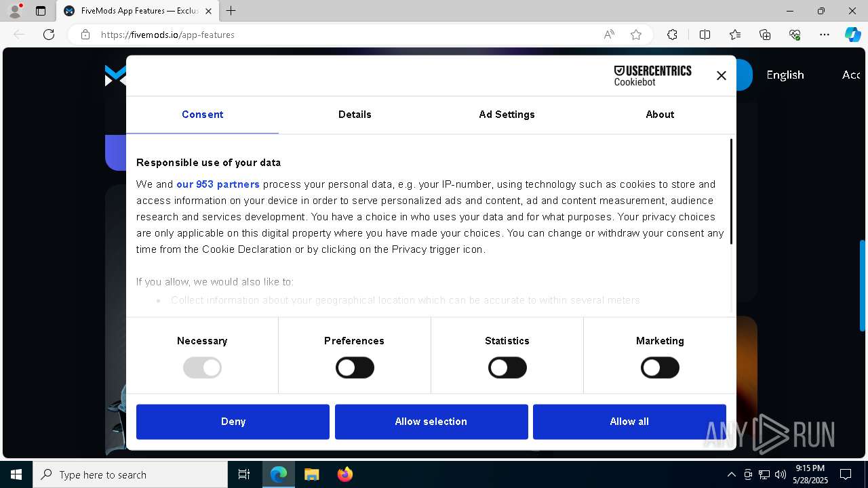Screen dimensions: 868x488
Task: Show hidden system tray icons
Action: click(x=731, y=474)
